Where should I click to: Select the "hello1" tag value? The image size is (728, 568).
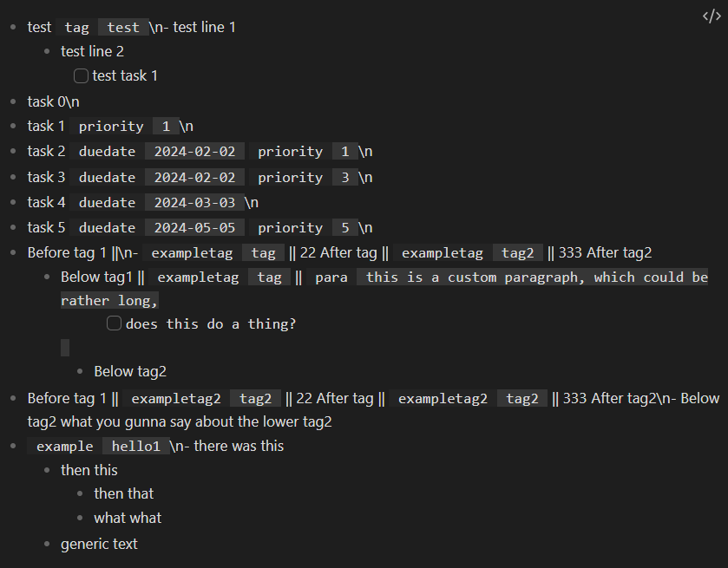tap(136, 447)
